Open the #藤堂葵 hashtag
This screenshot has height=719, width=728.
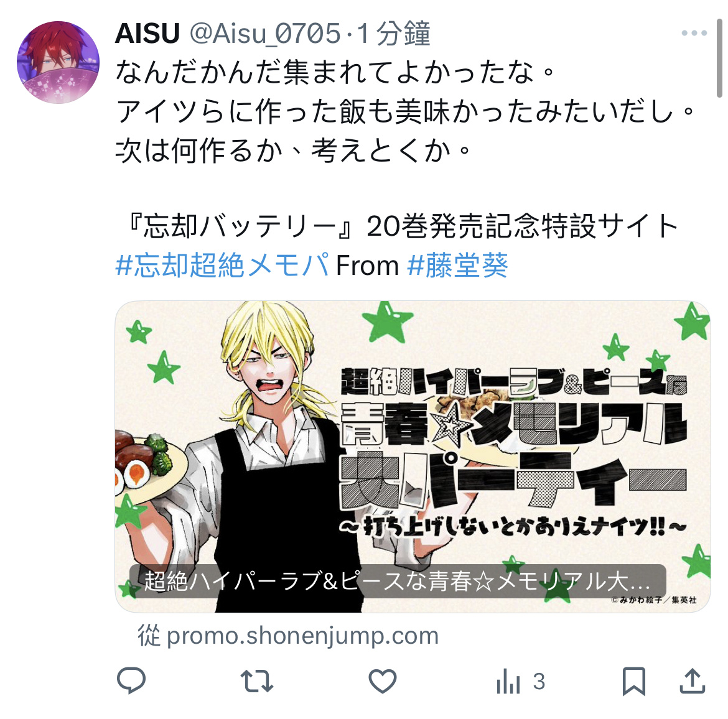[x=457, y=266]
